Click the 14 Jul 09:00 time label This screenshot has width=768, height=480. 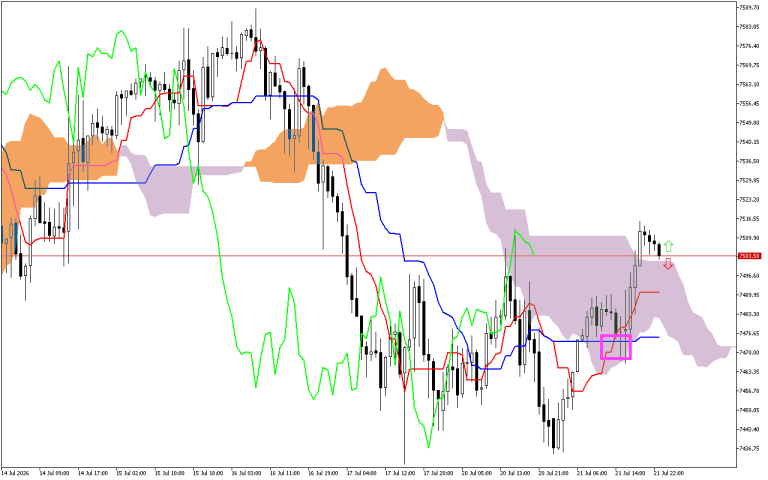point(54,474)
